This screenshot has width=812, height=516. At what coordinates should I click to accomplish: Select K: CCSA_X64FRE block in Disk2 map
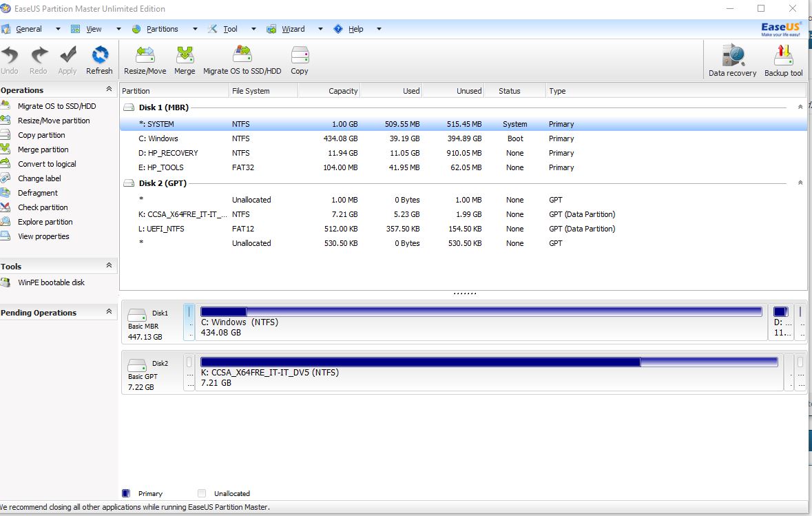(x=489, y=373)
